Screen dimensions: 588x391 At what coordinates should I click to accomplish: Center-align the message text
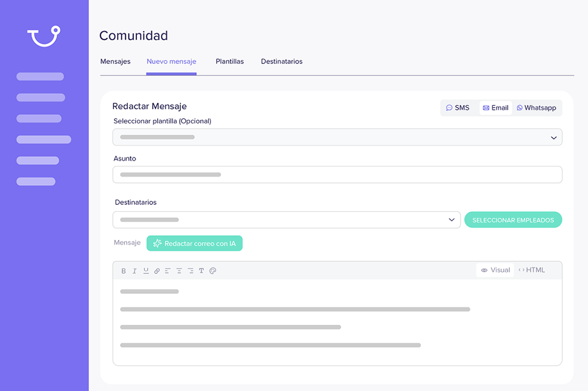click(179, 271)
